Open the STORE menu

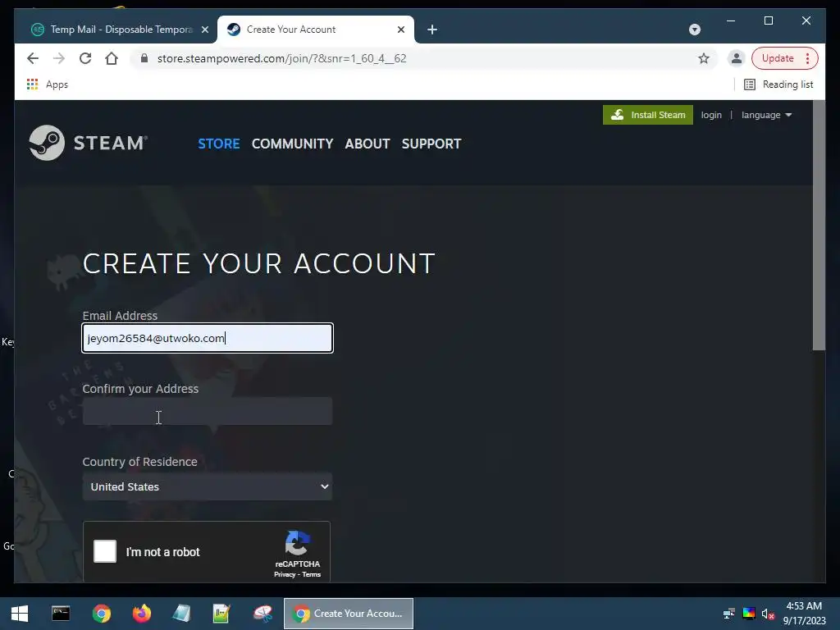point(218,144)
